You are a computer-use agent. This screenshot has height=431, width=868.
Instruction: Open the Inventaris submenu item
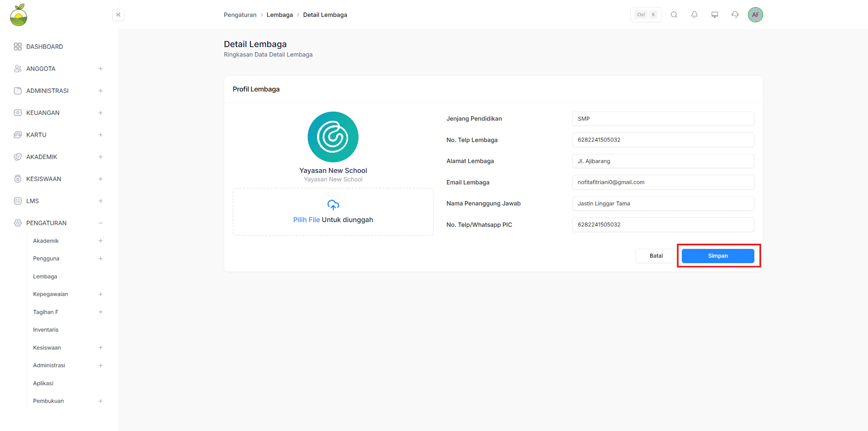point(46,330)
